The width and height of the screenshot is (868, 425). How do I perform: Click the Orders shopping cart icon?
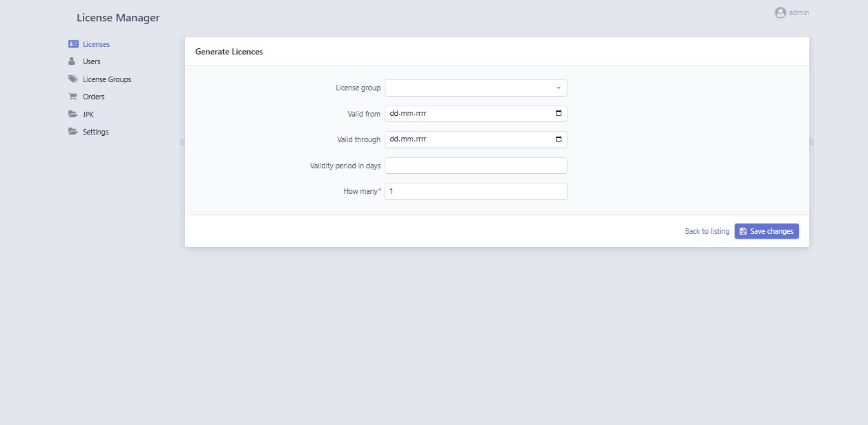click(73, 97)
